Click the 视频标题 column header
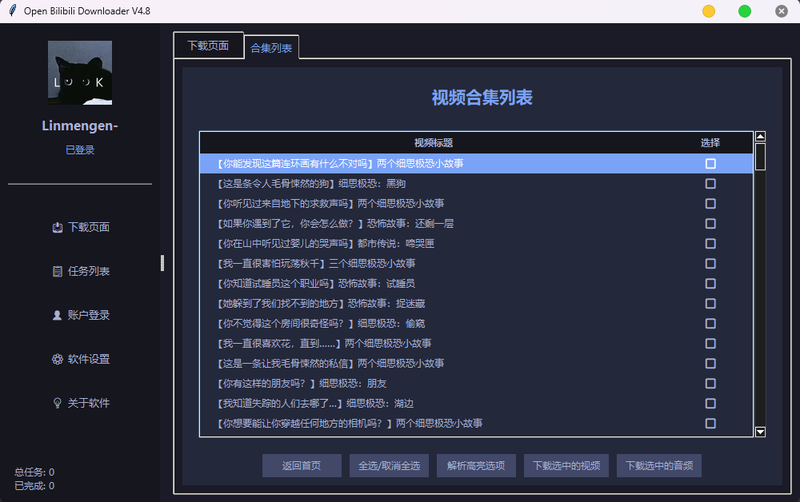Viewport: 800px width, 502px height. 433,143
